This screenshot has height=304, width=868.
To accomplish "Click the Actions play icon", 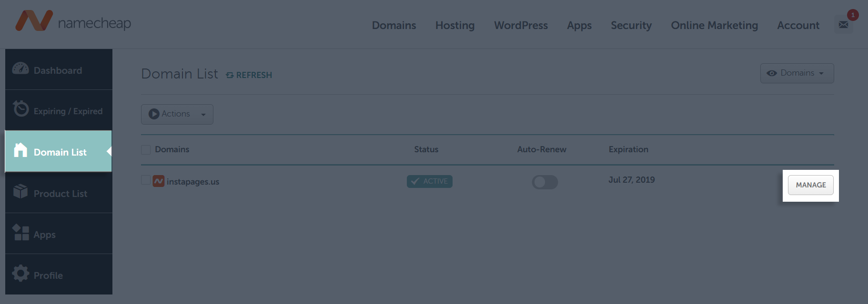I will tap(153, 114).
